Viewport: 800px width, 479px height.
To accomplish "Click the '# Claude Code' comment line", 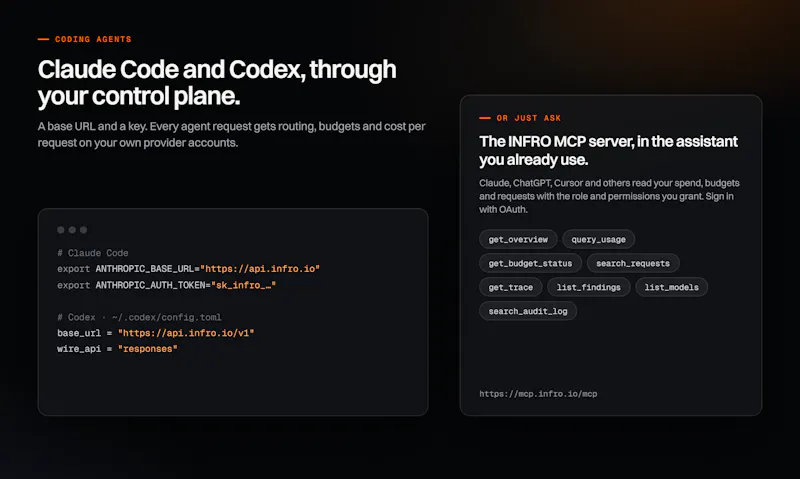I will click(x=93, y=253).
